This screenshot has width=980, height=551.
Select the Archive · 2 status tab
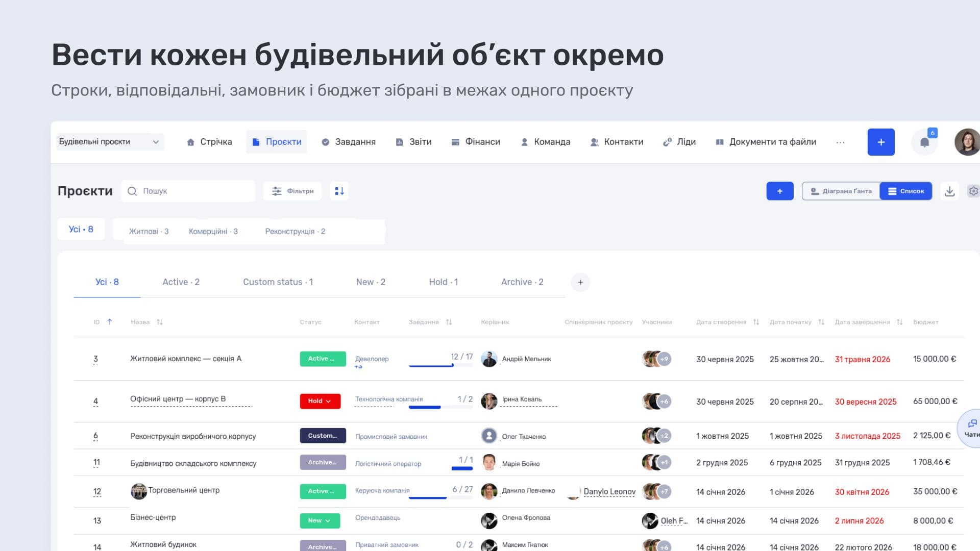[x=522, y=282]
